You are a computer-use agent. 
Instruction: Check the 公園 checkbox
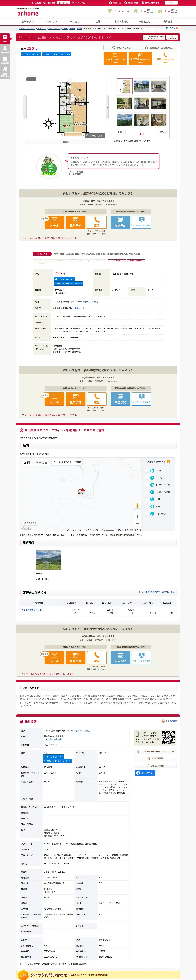pyautogui.click(x=147, y=499)
